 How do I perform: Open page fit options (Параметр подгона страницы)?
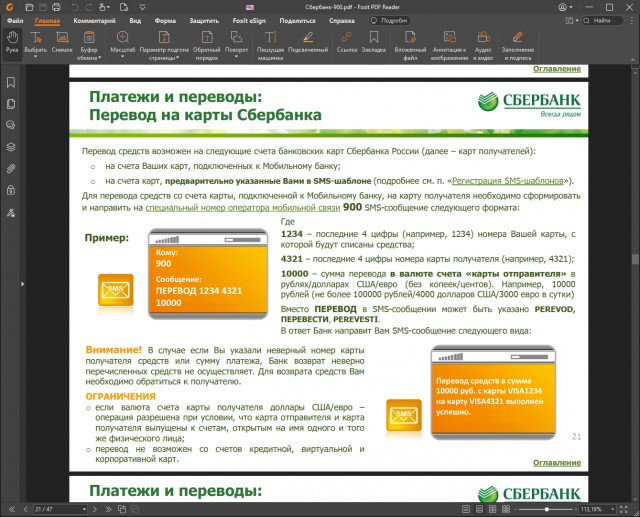point(164,45)
